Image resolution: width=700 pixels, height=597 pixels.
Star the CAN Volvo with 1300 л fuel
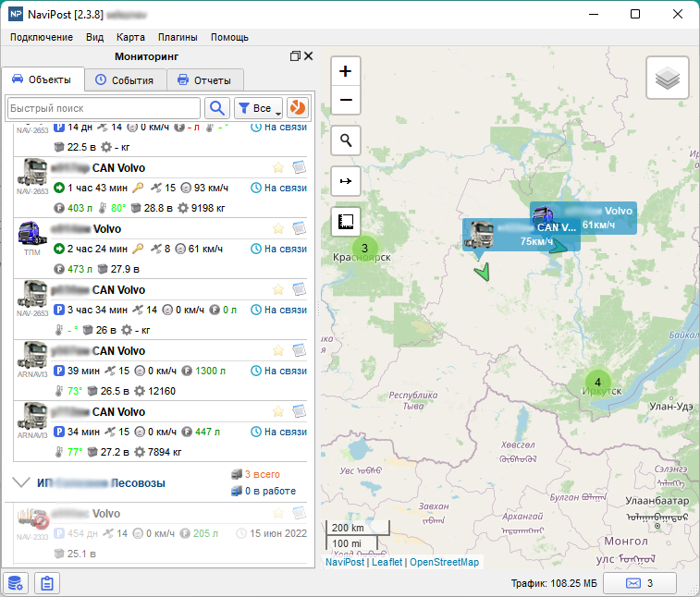point(277,350)
